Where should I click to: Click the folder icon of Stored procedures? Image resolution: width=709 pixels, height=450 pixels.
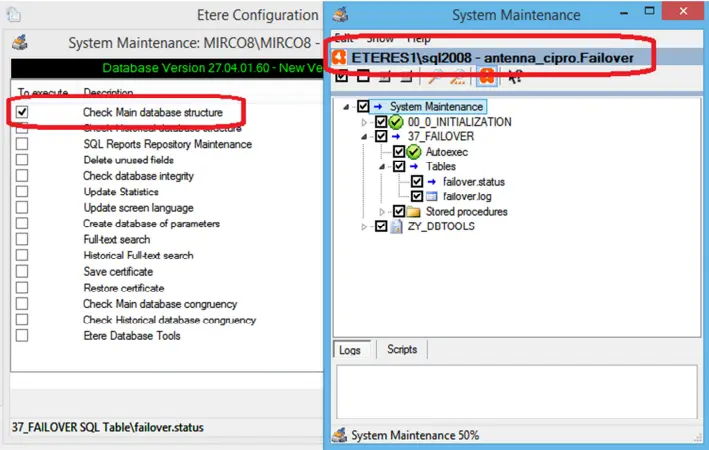click(x=414, y=212)
